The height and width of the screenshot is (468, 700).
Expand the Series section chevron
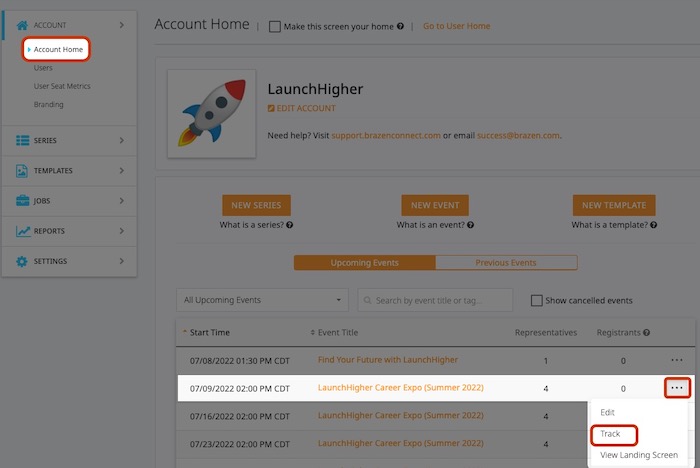(121, 140)
